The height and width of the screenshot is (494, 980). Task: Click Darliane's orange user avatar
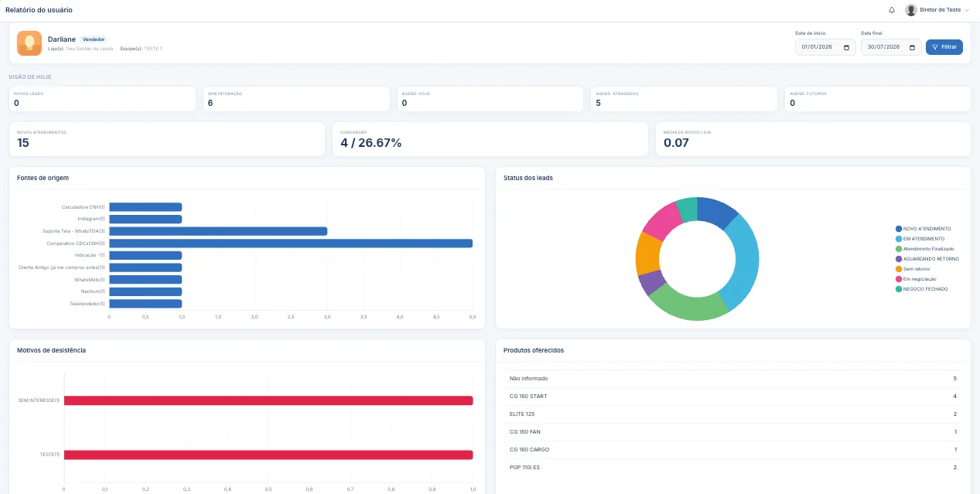tap(29, 43)
